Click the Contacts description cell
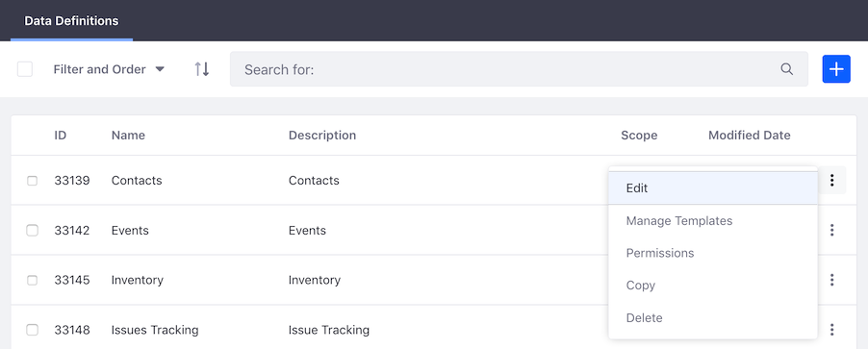This screenshot has width=868, height=349. [314, 181]
